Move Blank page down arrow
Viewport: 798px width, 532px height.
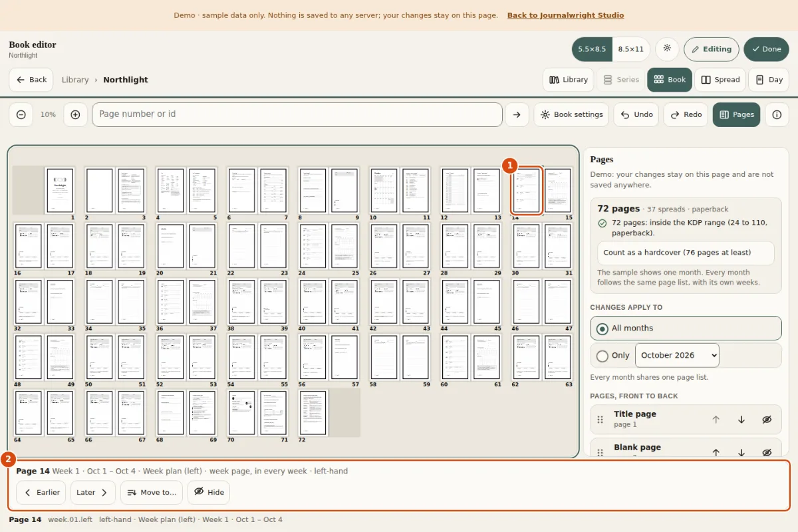pos(741,452)
